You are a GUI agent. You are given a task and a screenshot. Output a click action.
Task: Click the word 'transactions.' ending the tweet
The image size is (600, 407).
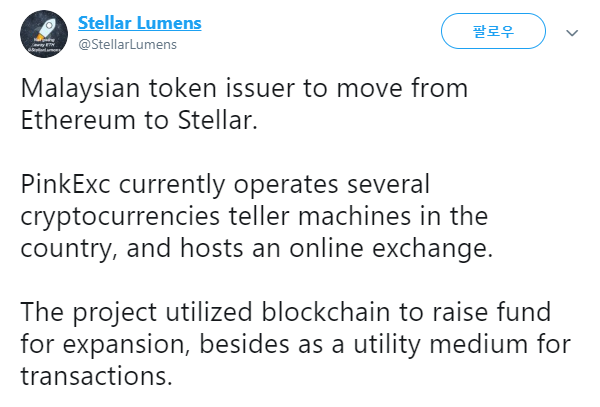pyautogui.click(x=96, y=376)
